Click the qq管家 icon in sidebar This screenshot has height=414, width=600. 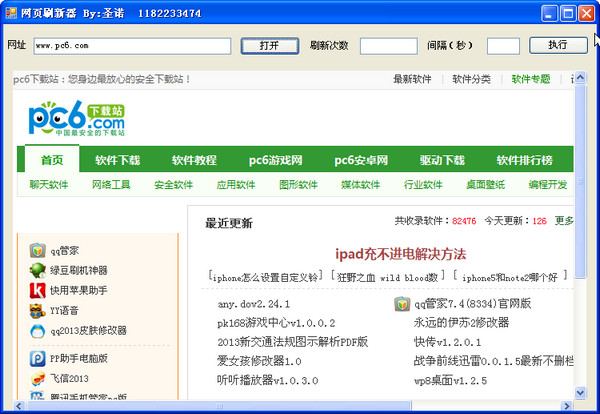37,250
